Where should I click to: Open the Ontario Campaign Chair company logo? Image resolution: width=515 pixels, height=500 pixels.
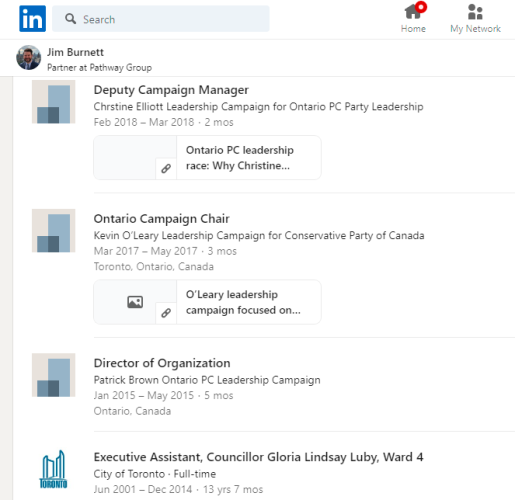tap(54, 231)
